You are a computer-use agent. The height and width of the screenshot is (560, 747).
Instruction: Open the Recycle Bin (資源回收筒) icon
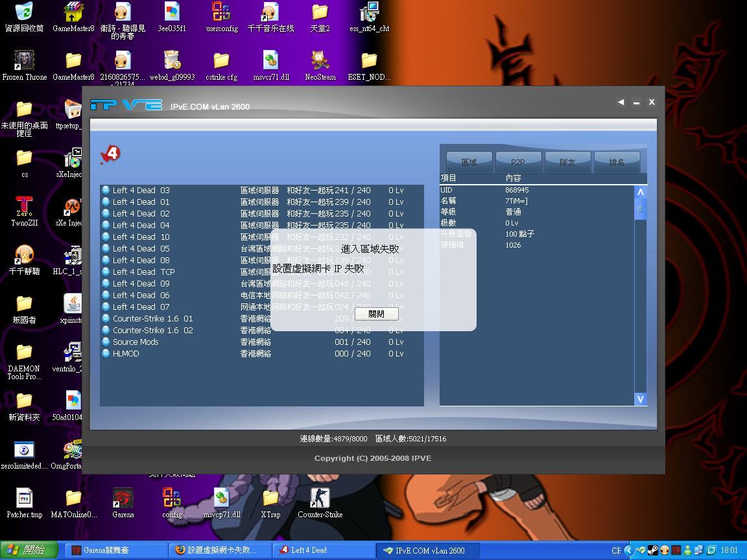pyautogui.click(x=24, y=14)
